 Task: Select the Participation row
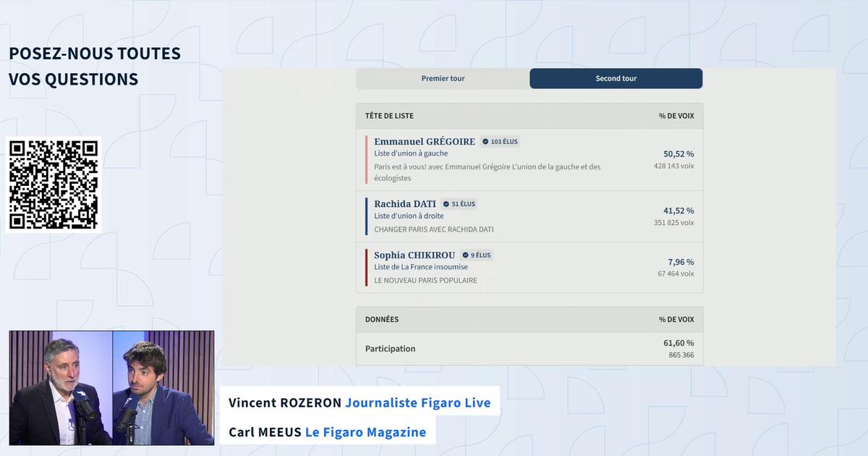coord(529,349)
